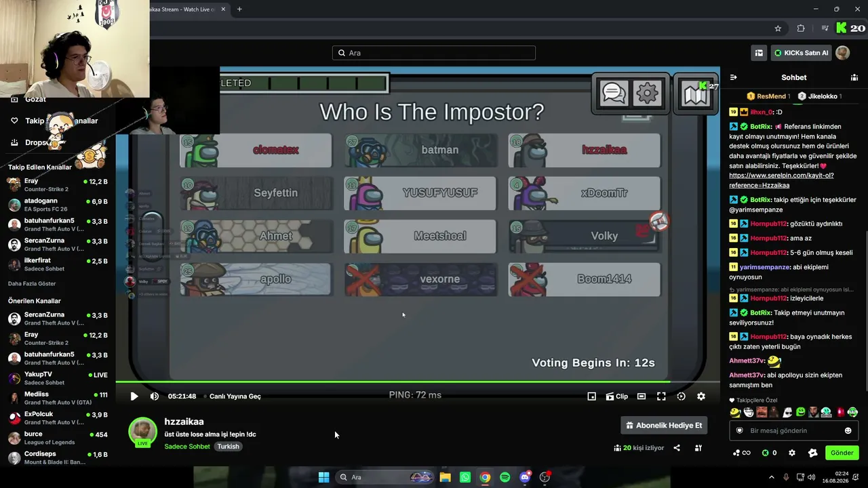Image resolution: width=868 pixels, height=488 pixels.
Task: Show hidden system tray icons
Action: coord(771,477)
